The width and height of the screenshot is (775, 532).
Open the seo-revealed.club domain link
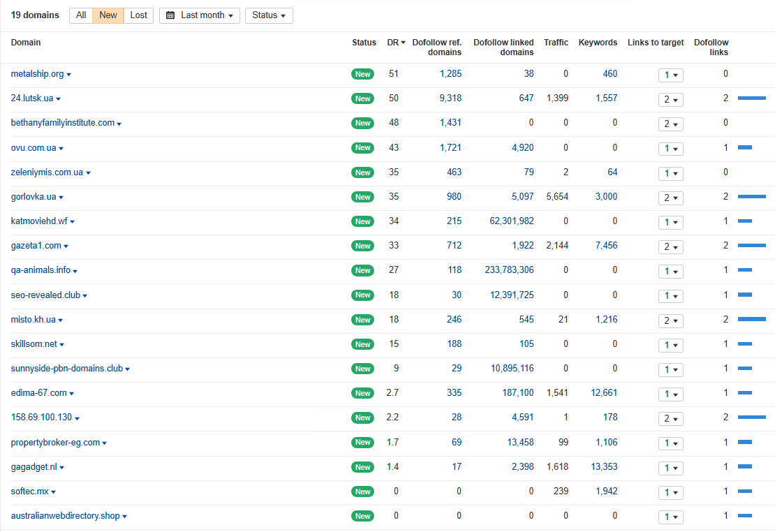click(45, 295)
